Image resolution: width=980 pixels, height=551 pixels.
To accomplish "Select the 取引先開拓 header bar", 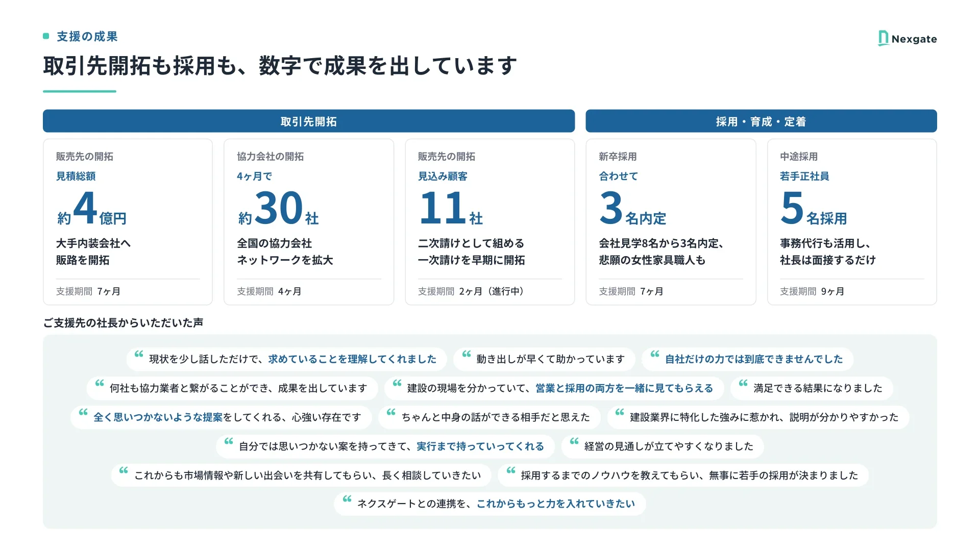I will point(309,121).
